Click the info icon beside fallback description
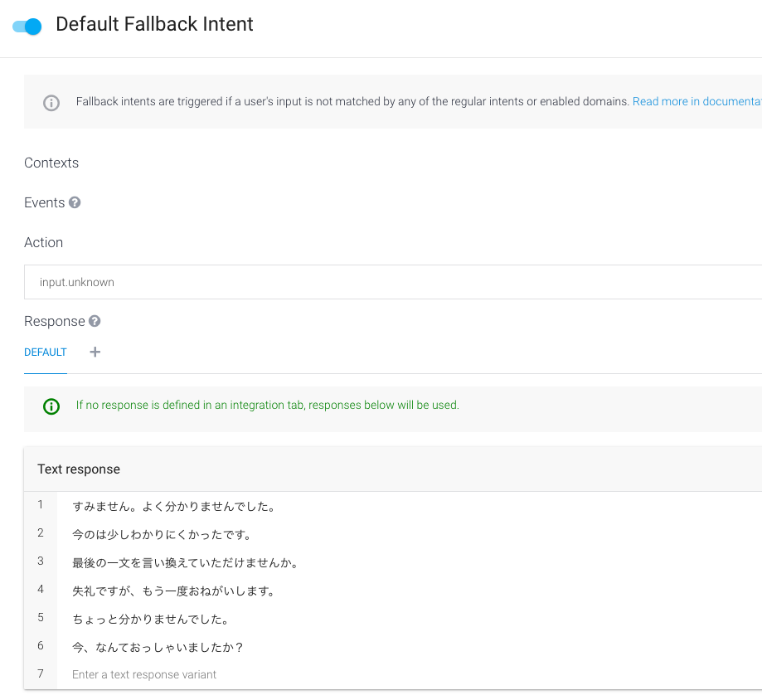The image size is (762, 700). (x=51, y=102)
